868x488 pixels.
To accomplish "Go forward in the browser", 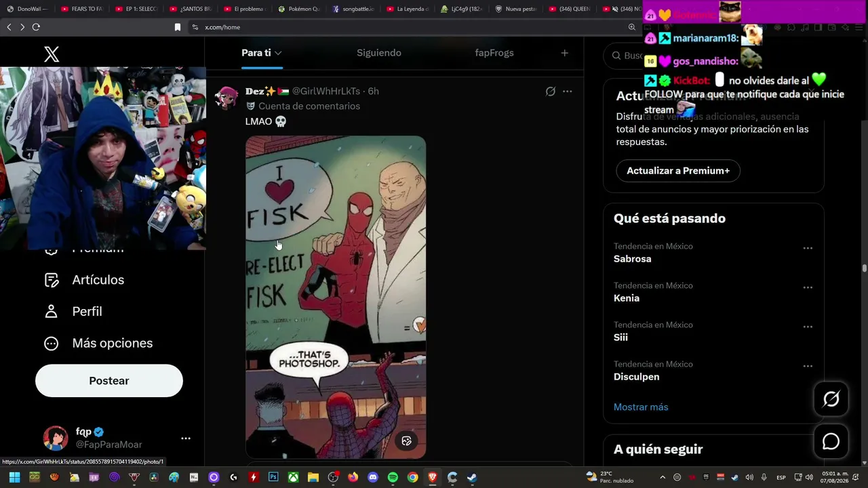I will [22, 27].
